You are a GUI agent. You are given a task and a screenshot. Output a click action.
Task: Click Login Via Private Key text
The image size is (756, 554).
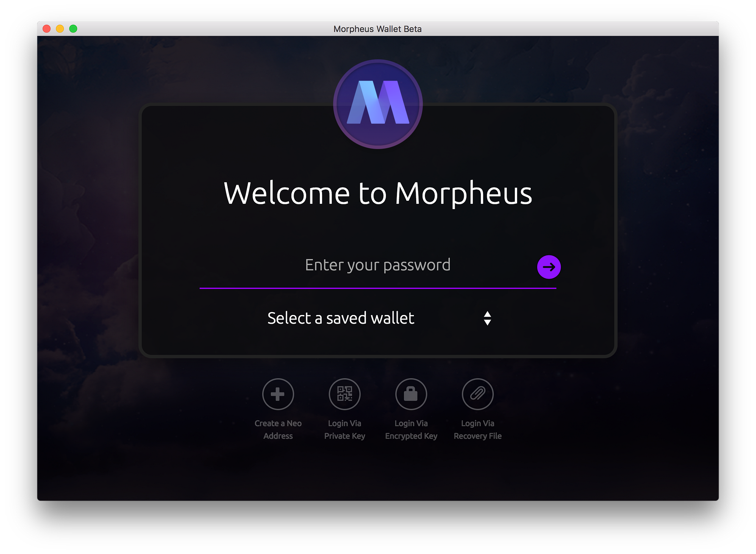pos(344,430)
